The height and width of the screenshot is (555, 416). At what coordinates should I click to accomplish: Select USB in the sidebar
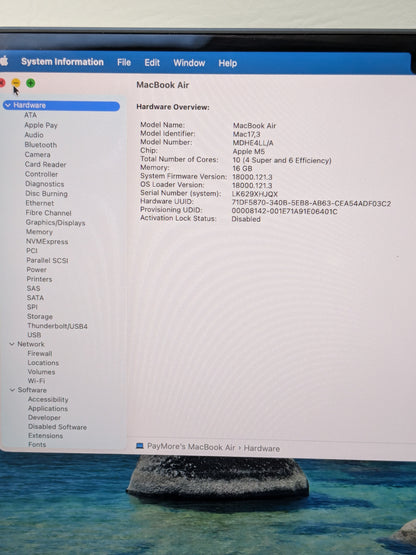[x=34, y=335]
